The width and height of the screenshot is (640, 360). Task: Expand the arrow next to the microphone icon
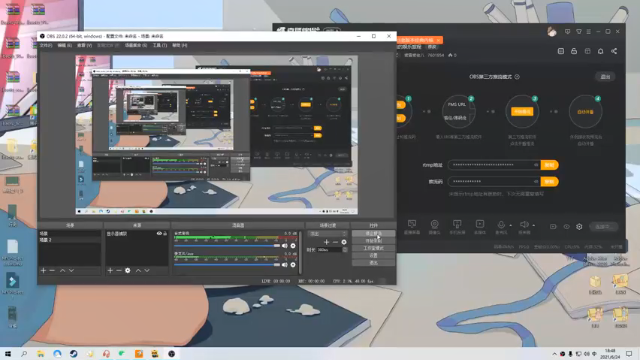(510, 225)
